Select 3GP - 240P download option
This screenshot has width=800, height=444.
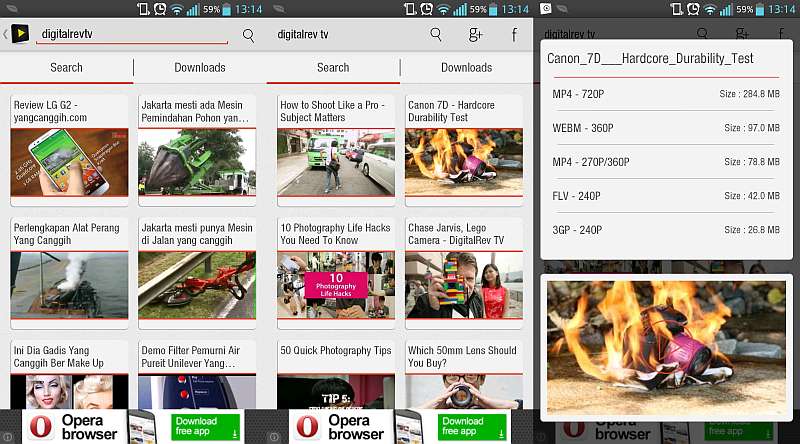[666, 230]
